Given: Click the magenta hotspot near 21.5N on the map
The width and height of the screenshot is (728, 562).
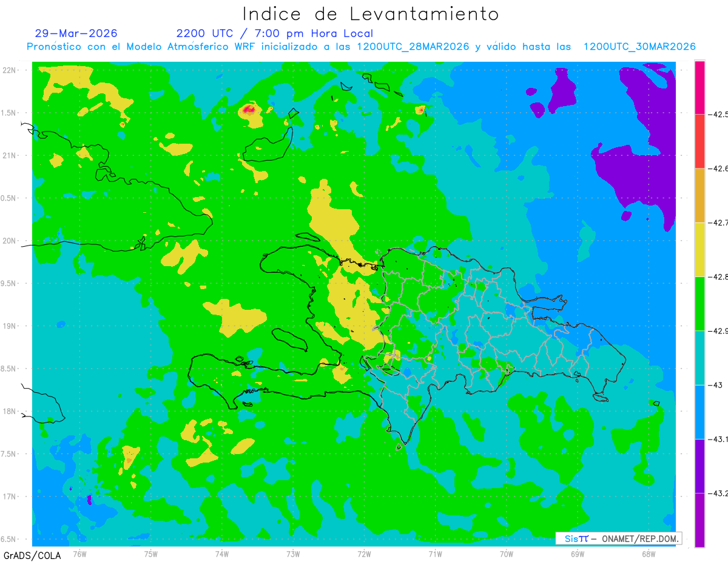Looking at the screenshot, I should coord(249,110).
